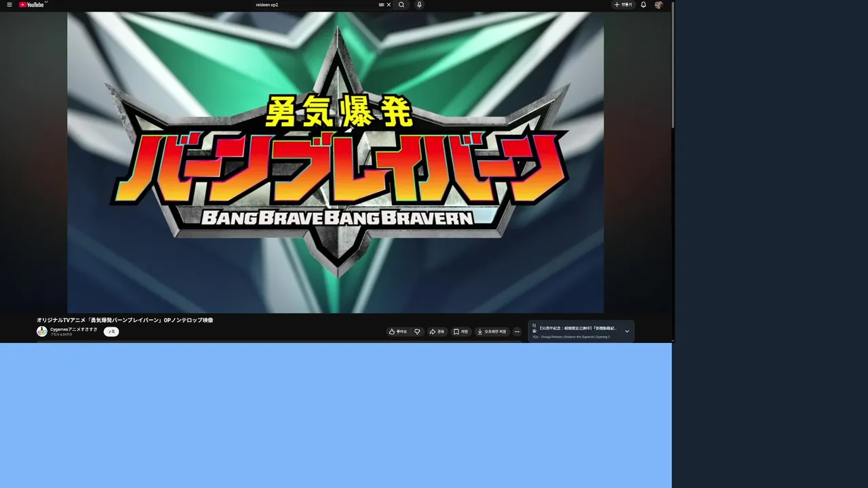Click the video player showing Bang Bravern
The height and width of the screenshot is (488, 868).
point(336,163)
